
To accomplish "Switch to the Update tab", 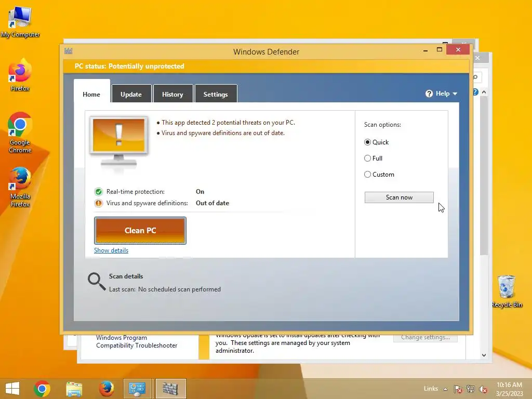I will pyautogui.click(x=131, y=94).
